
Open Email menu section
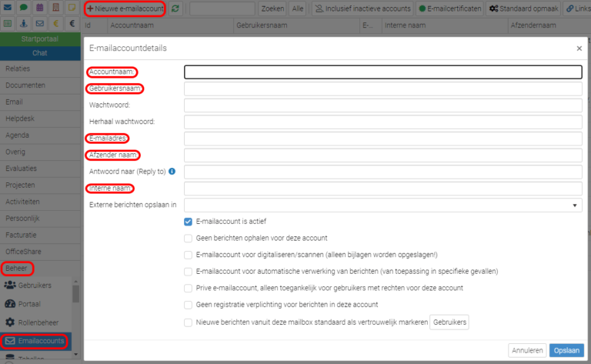(40, 102)
